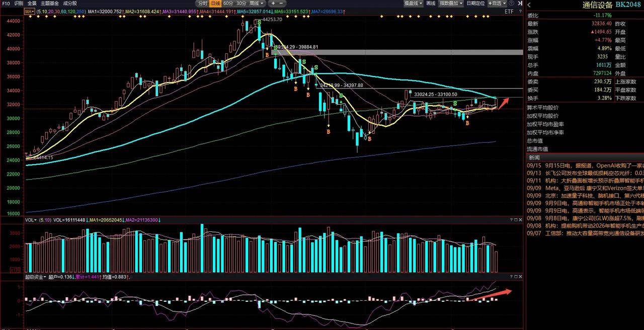Click the BK2048 sector code
Image resolution: width=644 pixels, height=330 pixels.
(x=628, y=5)
